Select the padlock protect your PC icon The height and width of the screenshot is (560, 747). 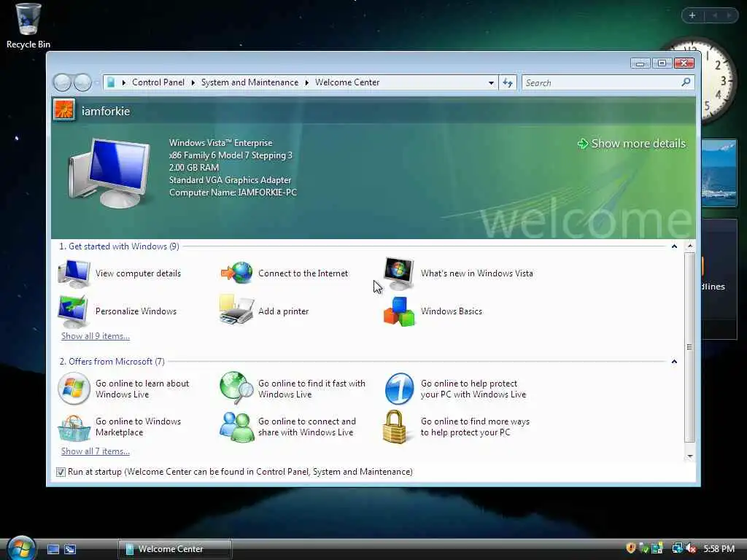pos(395,427)
